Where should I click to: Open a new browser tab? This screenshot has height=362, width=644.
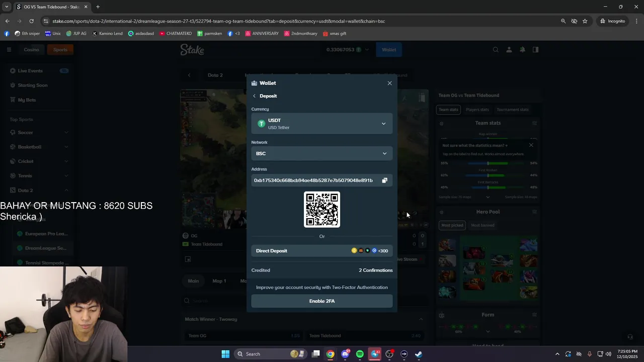tap(98, 7)
